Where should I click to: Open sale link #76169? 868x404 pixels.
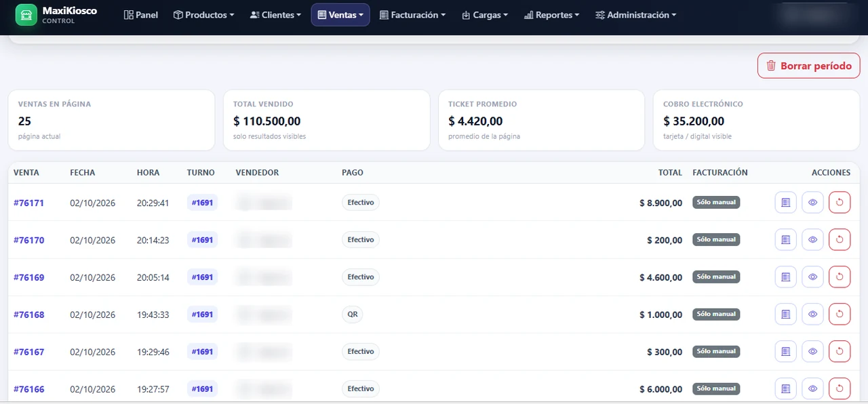[x=28, y=277]
